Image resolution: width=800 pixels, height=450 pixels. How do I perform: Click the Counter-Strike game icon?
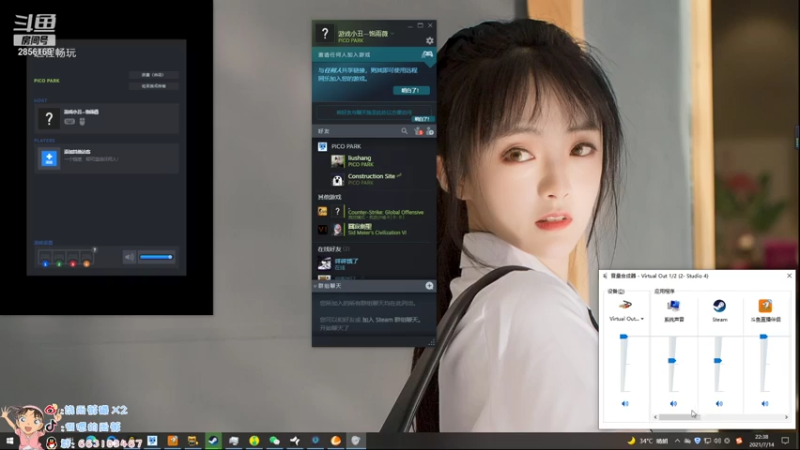(x=322, y=211)
